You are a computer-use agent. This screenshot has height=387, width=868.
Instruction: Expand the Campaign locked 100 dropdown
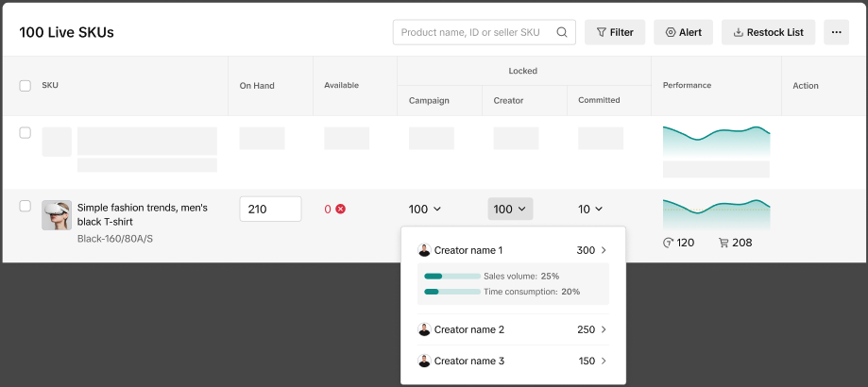(x=425, y=209)
